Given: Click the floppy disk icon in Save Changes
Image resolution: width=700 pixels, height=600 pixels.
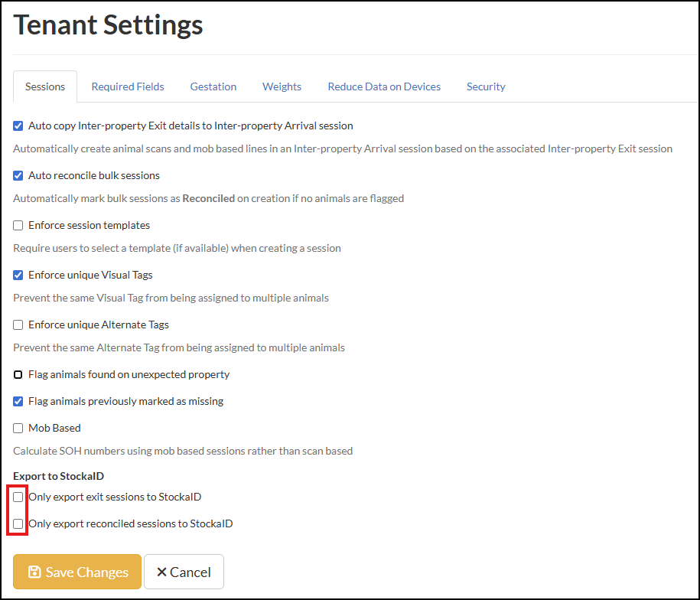Looking at the screenshot, I should point(34,572).
